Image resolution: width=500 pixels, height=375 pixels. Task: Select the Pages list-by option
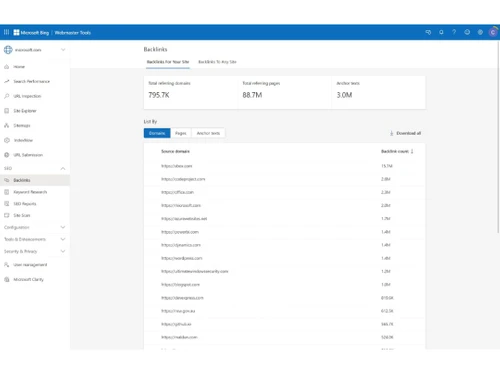[181, 133]
